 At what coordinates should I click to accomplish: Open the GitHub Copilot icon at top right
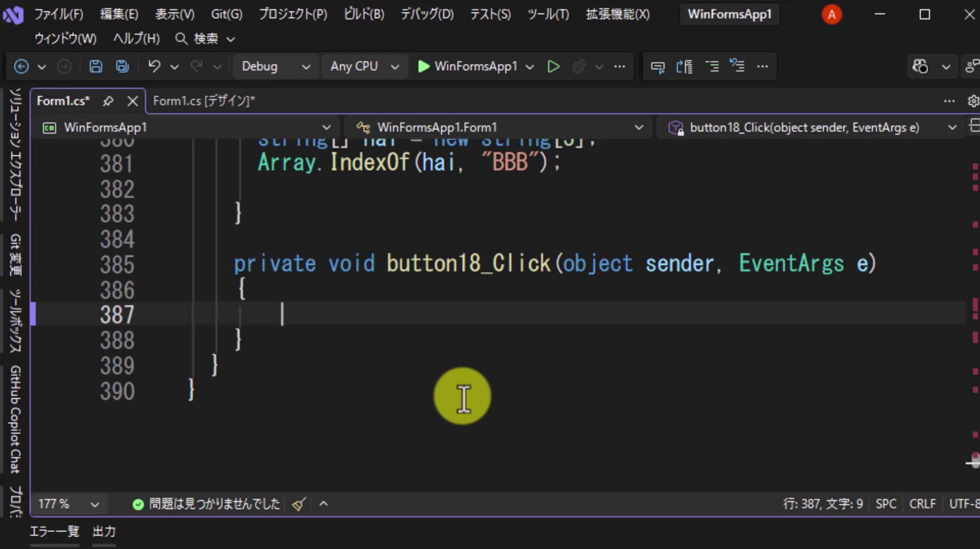(920, 66)
